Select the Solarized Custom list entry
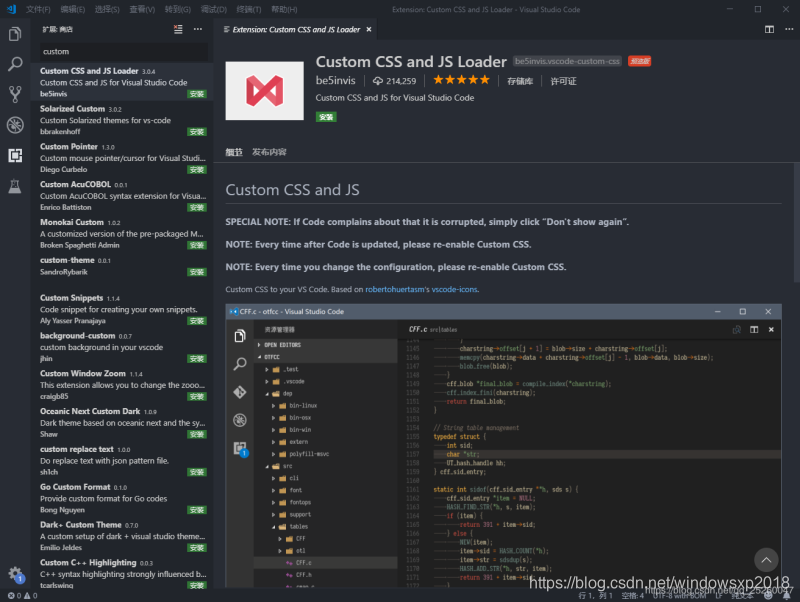 pos(122,120)
